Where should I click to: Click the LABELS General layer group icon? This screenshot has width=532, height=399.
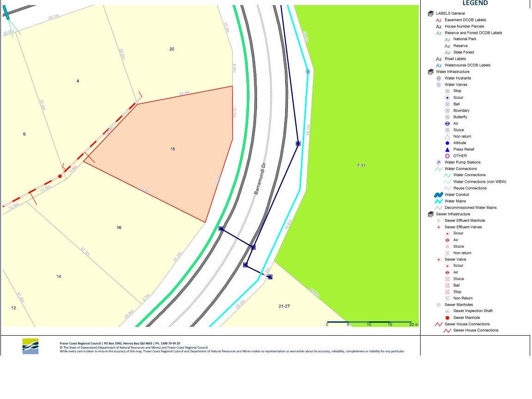[x=431, y=13]
